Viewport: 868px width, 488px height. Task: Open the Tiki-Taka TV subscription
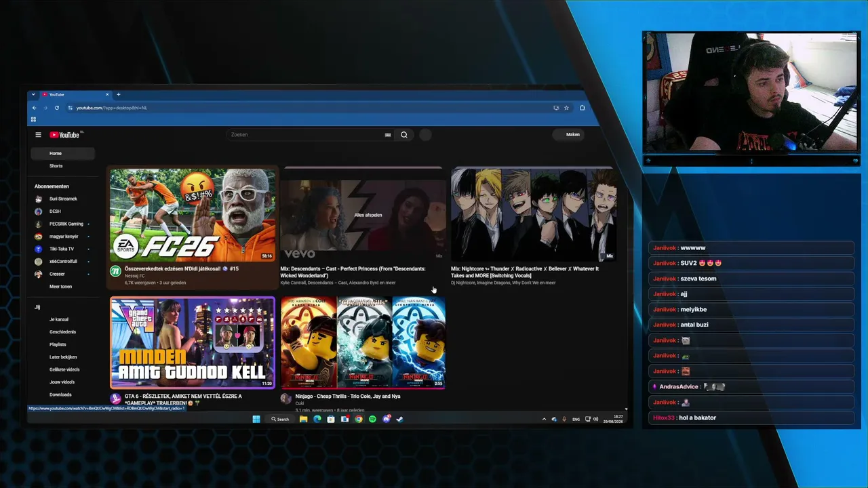(x=62, y=249)
